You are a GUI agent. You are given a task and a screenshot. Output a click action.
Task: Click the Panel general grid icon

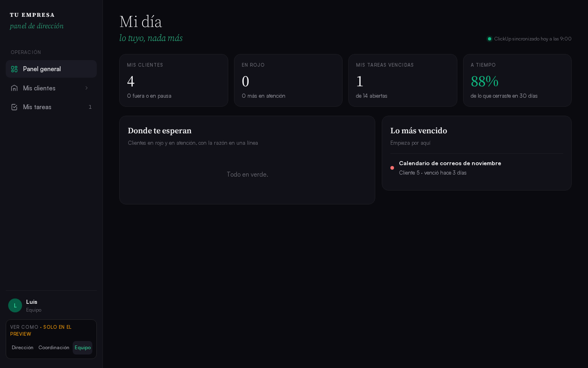tap(14, 69)
